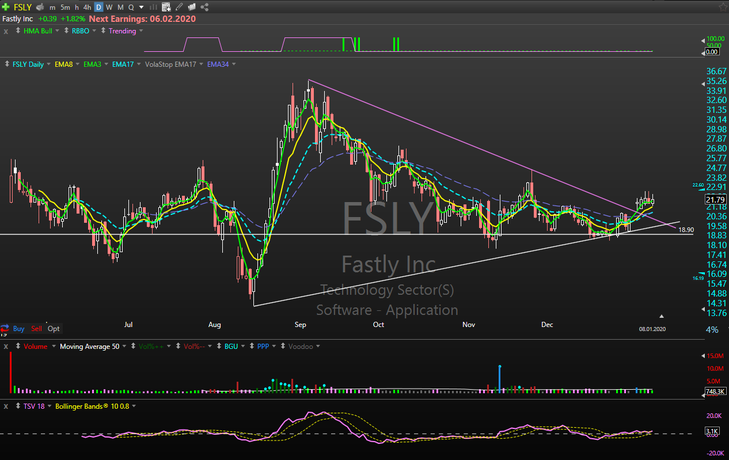
Task: Close the TSV 18 pane
Action: point(6,407)
